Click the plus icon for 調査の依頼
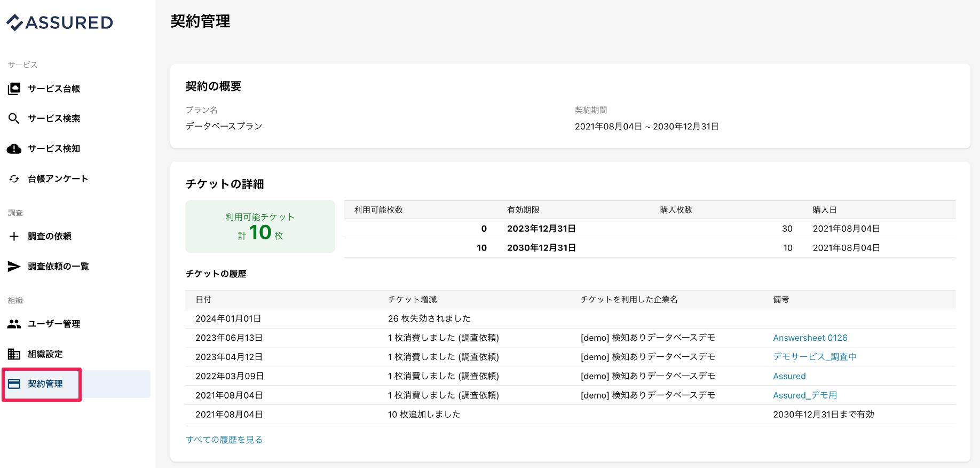980x468 pixels. [14, 236]
